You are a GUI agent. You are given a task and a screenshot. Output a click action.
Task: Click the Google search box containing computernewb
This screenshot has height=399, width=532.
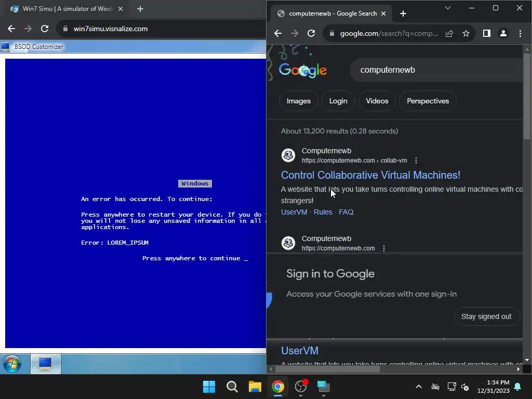(x=436, y=70)
